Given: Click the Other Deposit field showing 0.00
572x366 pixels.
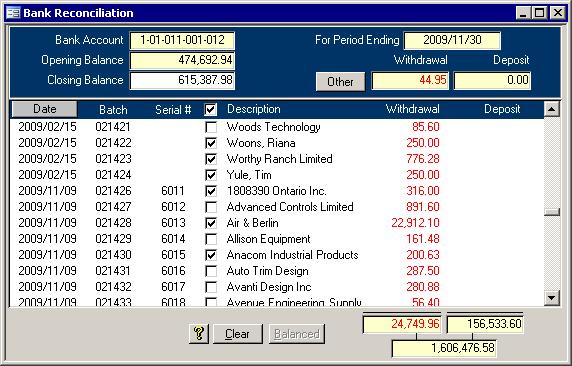Looking at the screenshot, I should 492,80.
